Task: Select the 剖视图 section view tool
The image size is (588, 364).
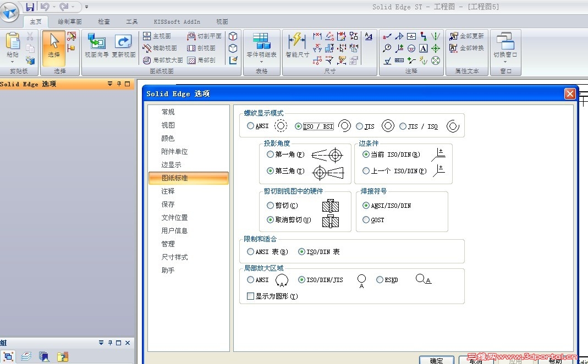Action: [x=201, y=48]
